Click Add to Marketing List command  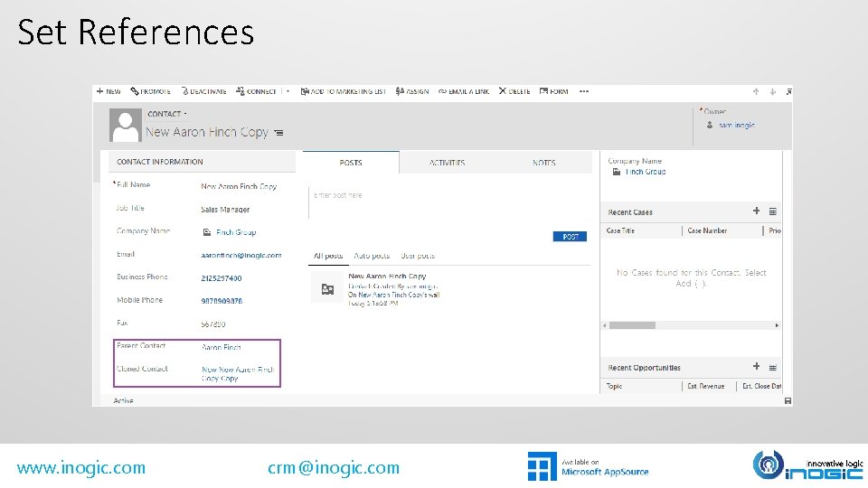coord(344,91)
